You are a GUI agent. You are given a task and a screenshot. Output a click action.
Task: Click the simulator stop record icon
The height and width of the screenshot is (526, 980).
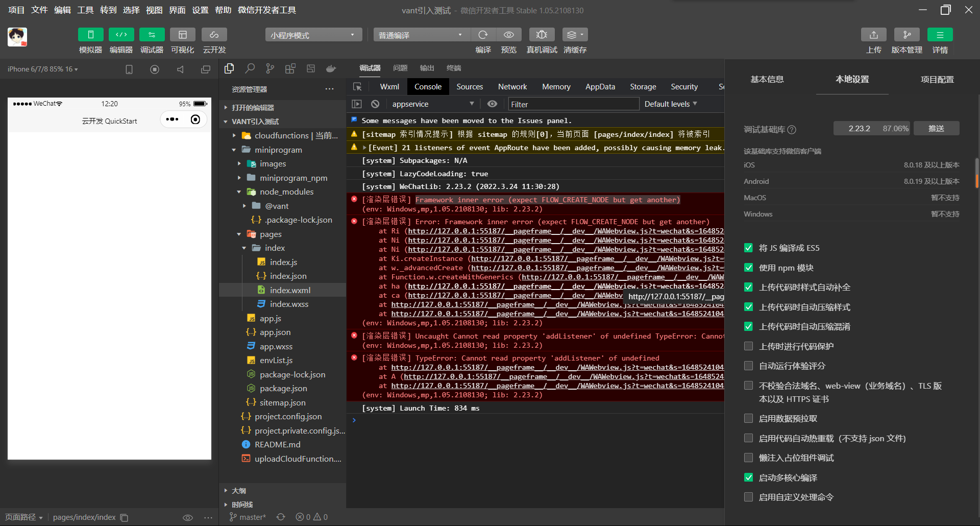155,69
